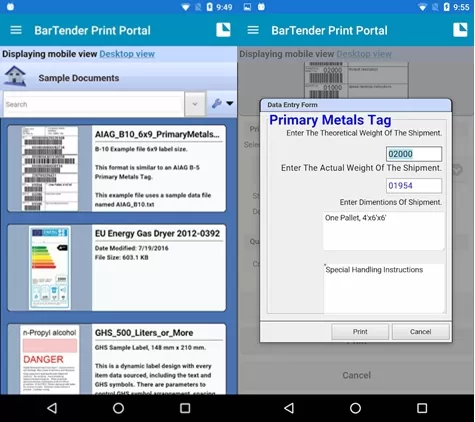Screen dimensions: 475x422
Task: Click Special Handling Instructions text area
Action: coord(384,288)
